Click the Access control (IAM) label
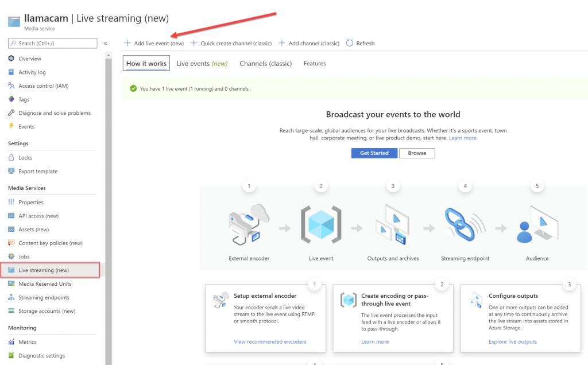The width and height of the screenshot is (588, 365). [x=44, y=86]
